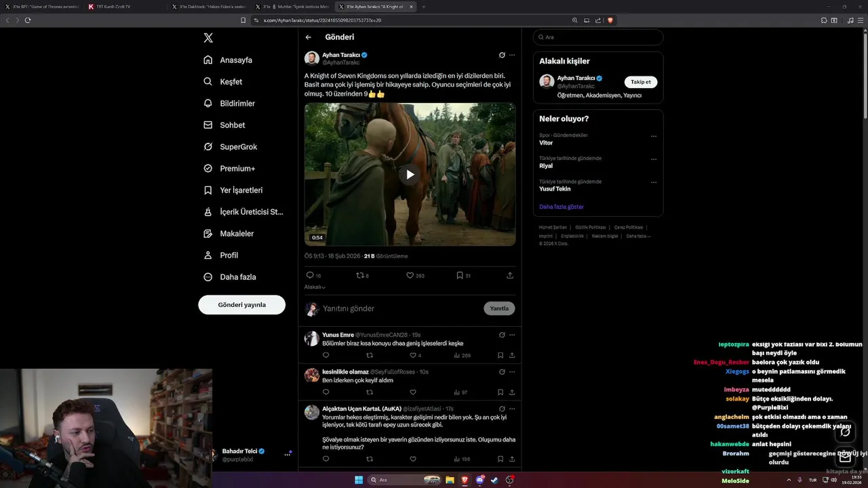Open account menu dots beside Bahadır Telci
The image size is (868, 488).
[287, 455]
